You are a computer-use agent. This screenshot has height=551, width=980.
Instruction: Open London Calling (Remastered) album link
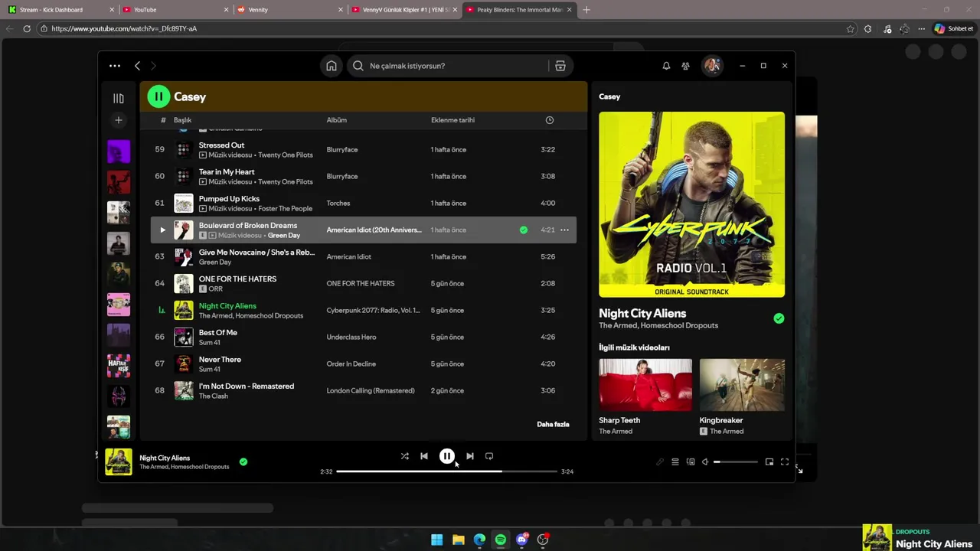371,390
